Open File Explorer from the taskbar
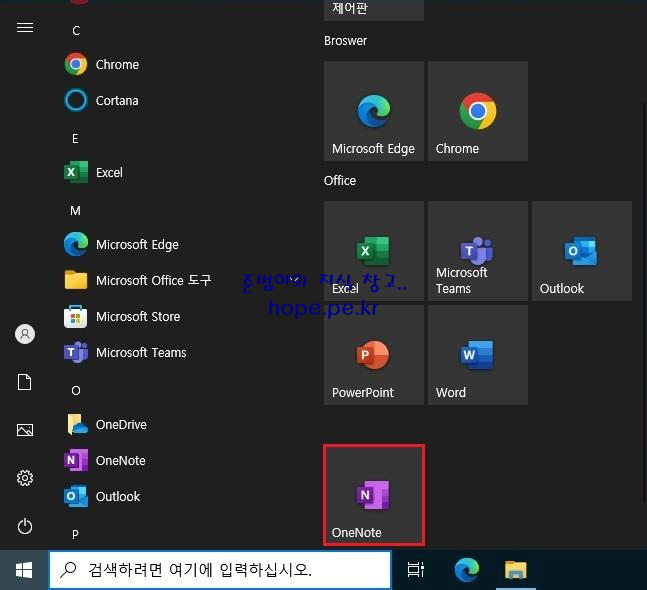This screenshot has width=647, height=590. (516, 570)
